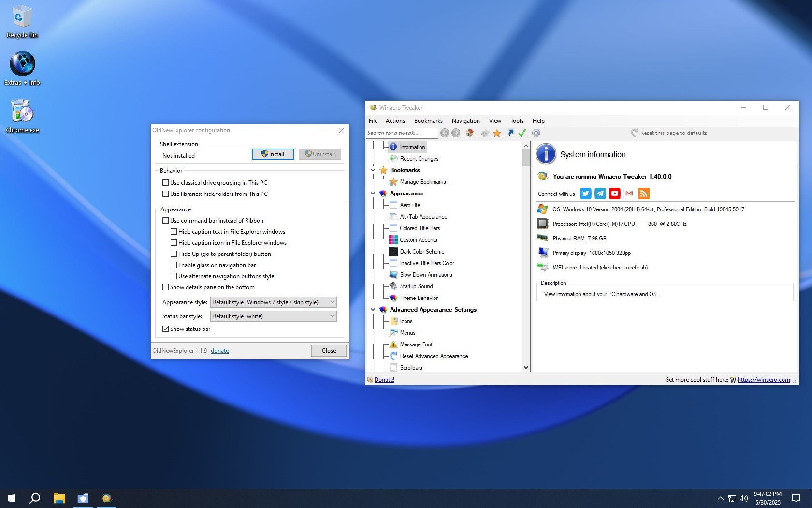The image size is (812, 508).
Task: Open the Telegram social icon
Action: pos(600,194)
